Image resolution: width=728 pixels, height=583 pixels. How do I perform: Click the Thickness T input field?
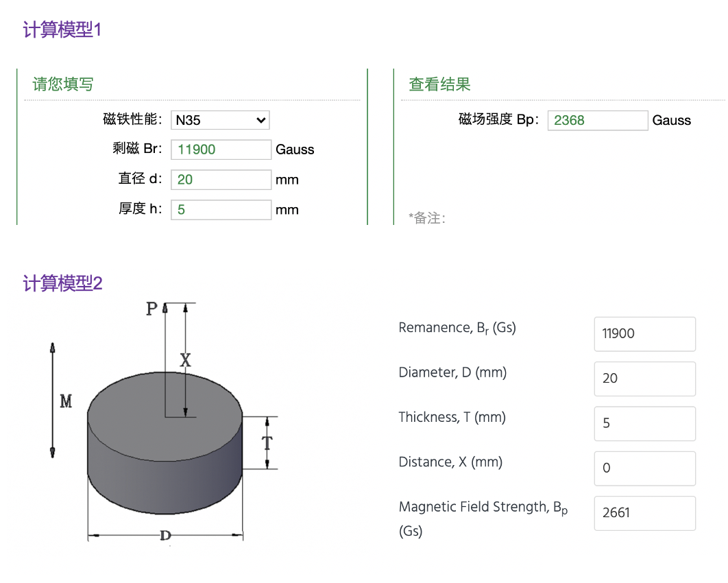(x=645, y=424)
